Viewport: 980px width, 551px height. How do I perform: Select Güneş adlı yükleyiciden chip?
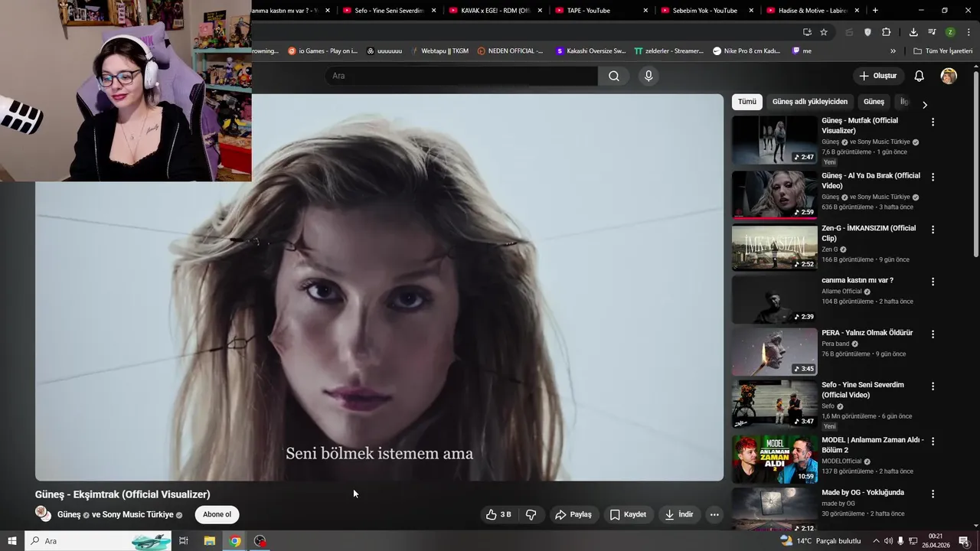point(810,102)
